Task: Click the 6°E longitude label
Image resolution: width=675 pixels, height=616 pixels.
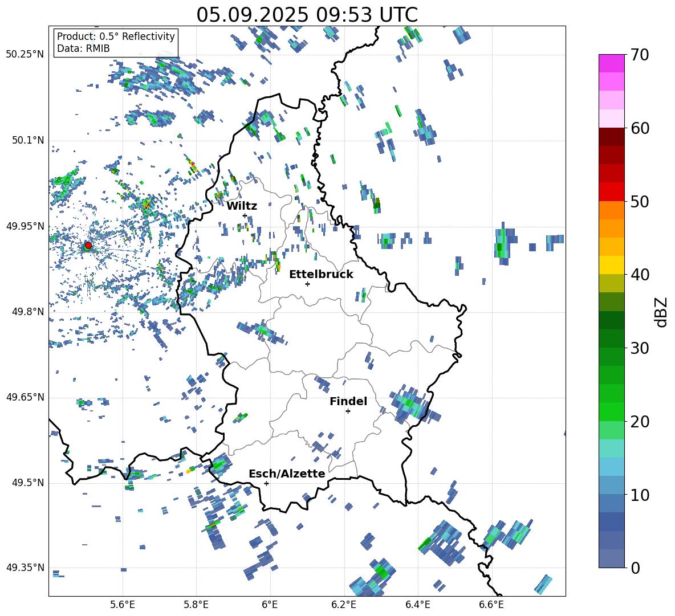Action: [270, 605]
